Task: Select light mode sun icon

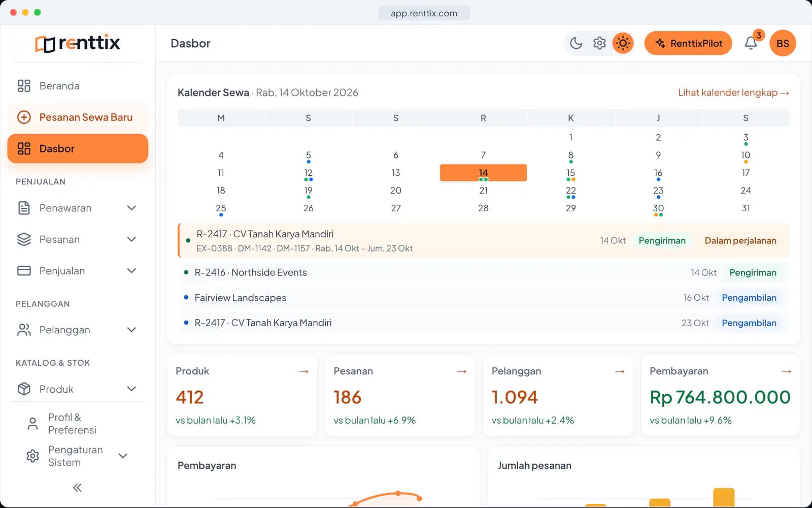Action: [623, 43]
